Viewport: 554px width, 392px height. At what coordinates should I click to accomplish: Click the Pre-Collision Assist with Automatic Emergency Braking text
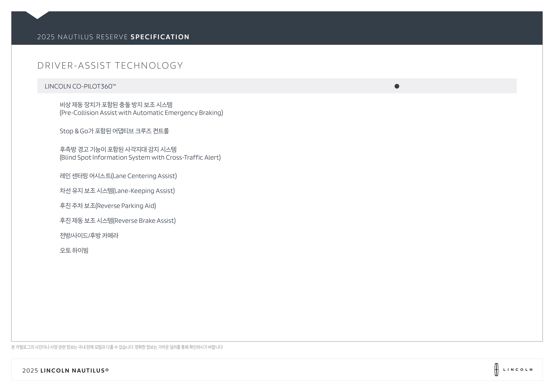[x=141, y=113]
